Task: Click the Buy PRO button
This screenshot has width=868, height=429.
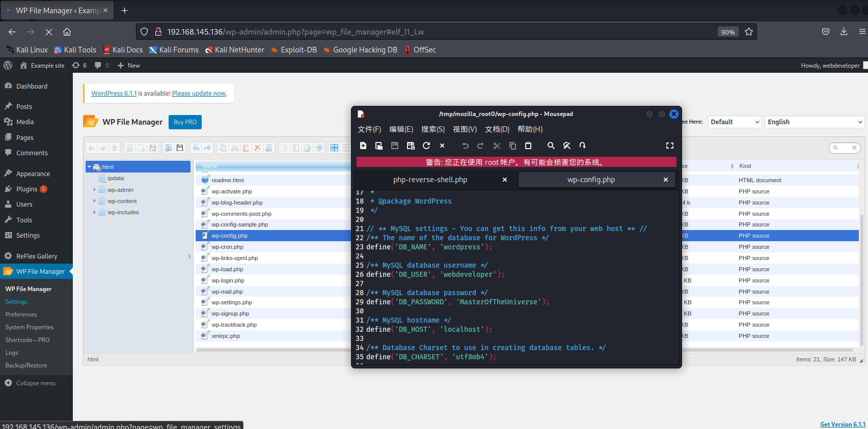Action: [x=185, y=122]
